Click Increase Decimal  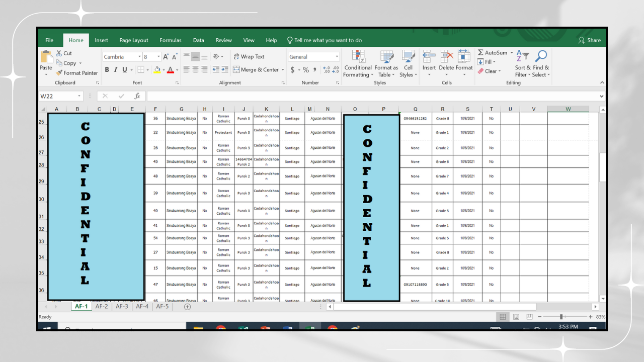[x=326, y=70]
